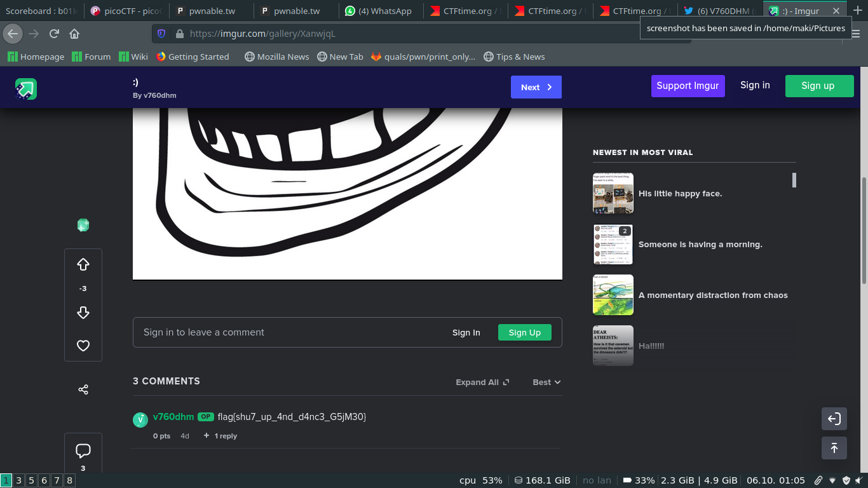868x488 pixels.
Task: Downvote the post with the down arrow
Action: (x=83, y=313)
